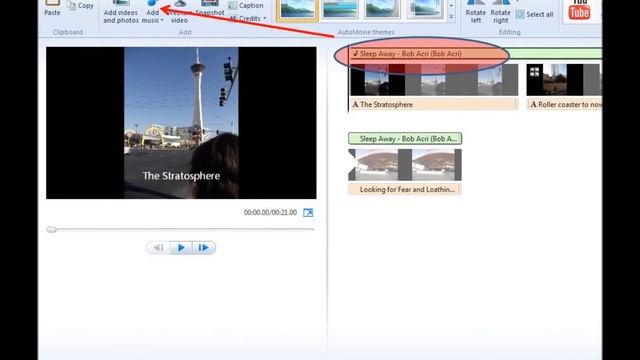Viewport: 640px width, 360px height.
Task: Click the preview seek slider handle
Action: [51, 229]
